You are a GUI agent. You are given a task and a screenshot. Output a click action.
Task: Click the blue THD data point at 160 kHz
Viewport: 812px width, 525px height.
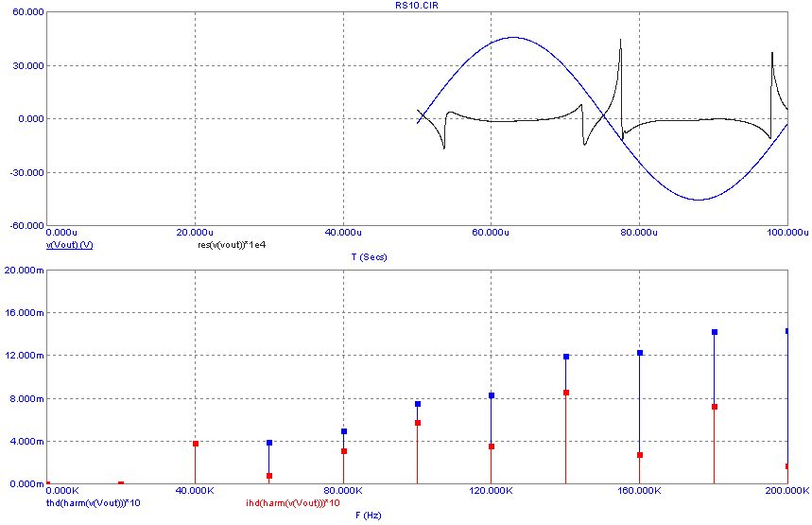tap(640, 353)
